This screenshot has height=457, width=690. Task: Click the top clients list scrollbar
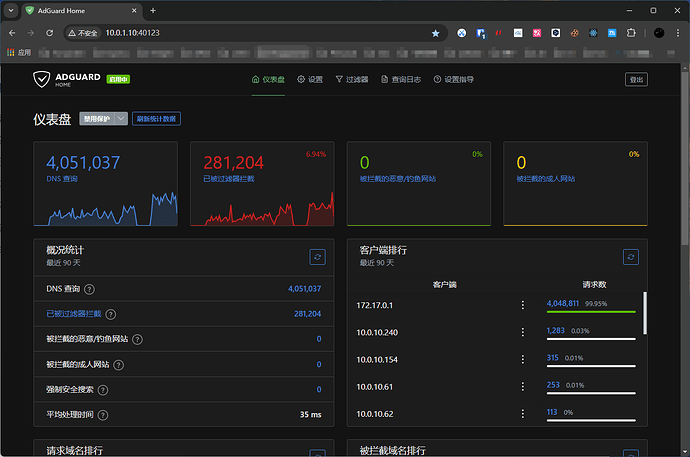coord(645,313)
